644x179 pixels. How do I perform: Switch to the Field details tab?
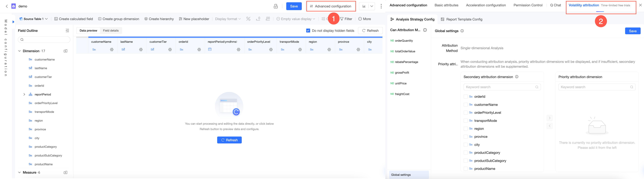[x=111, y=31]
